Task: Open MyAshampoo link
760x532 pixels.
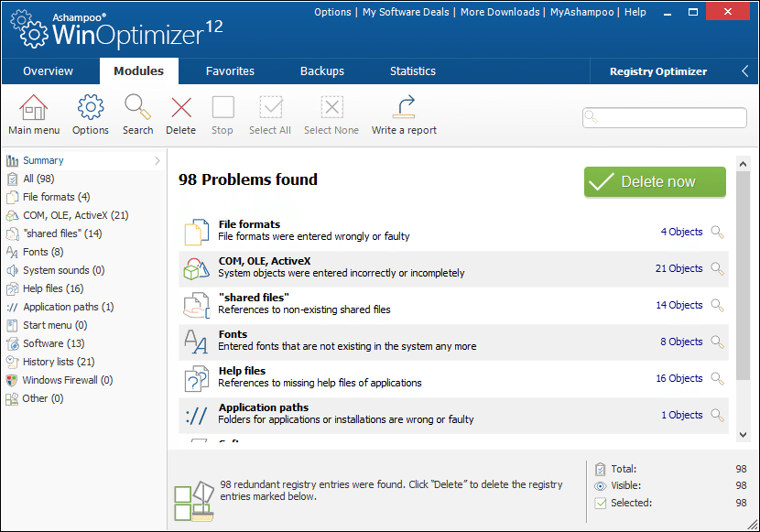Action: 581,12
